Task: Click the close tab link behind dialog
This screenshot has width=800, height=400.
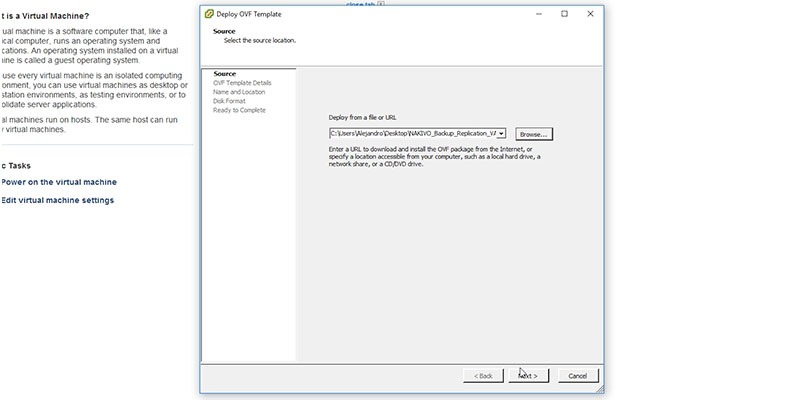Action: (361, 4)
